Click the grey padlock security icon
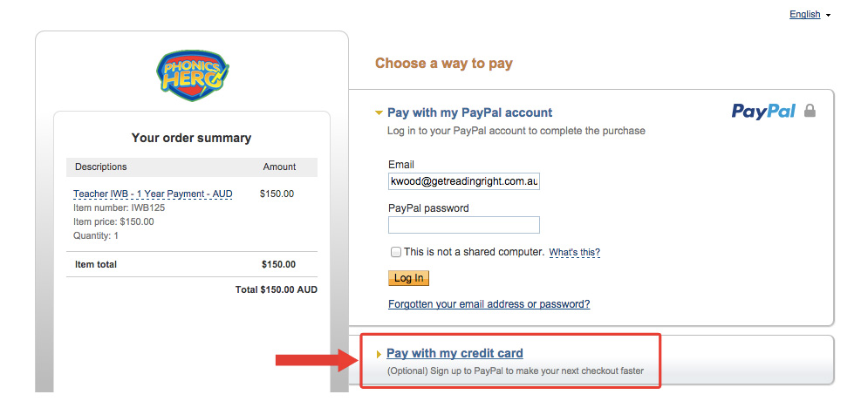This screenshot has width=868, height=408. pyautogui.click(x=810, y=111)
